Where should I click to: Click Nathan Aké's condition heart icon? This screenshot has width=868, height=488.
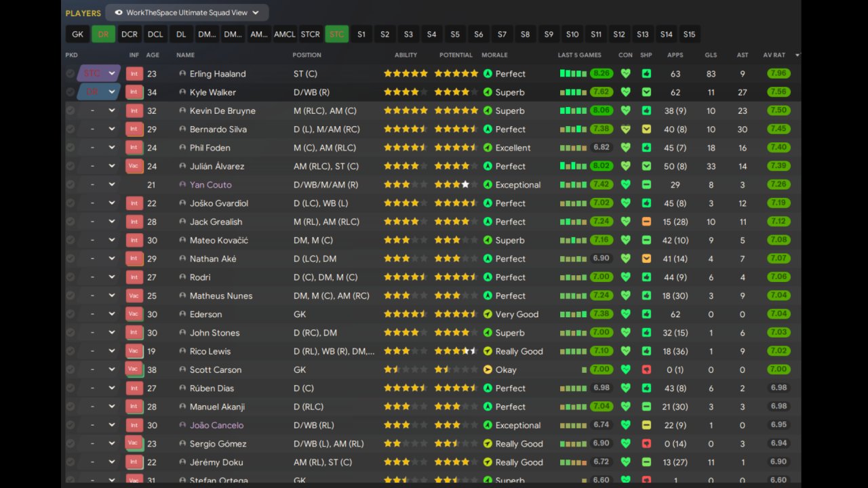pos(625,259)
